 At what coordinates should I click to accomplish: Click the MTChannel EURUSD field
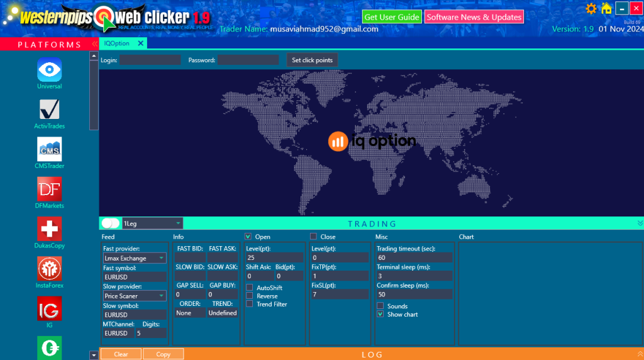(x=118, y=333)
